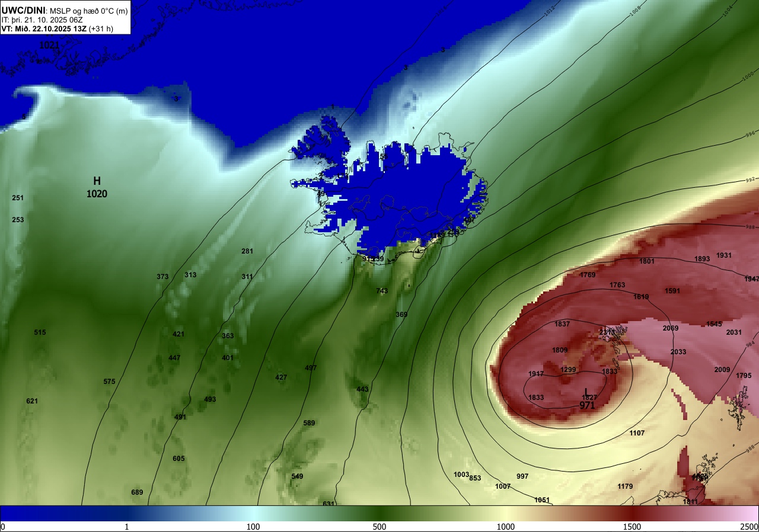759x532 pixels.
Task: Click the height value 1003
Action: click(x=461, y=475)
